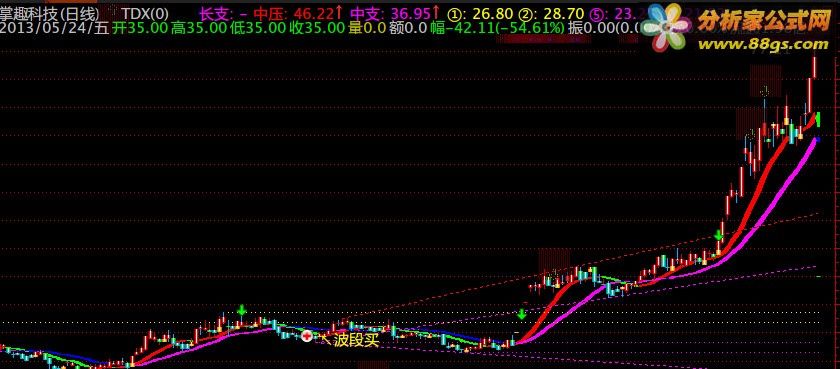Click the green down-arrow left of the gap-up candles
The width and height of the screenshot is (840, 369).
[522, 314]
